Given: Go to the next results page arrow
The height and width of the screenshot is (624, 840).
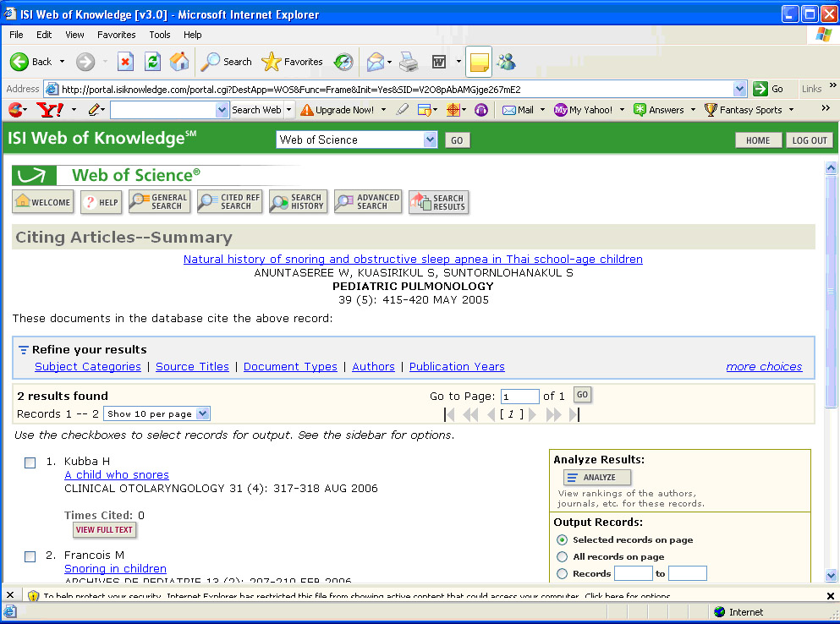Looking at the screenshot, I should [532, 414].
